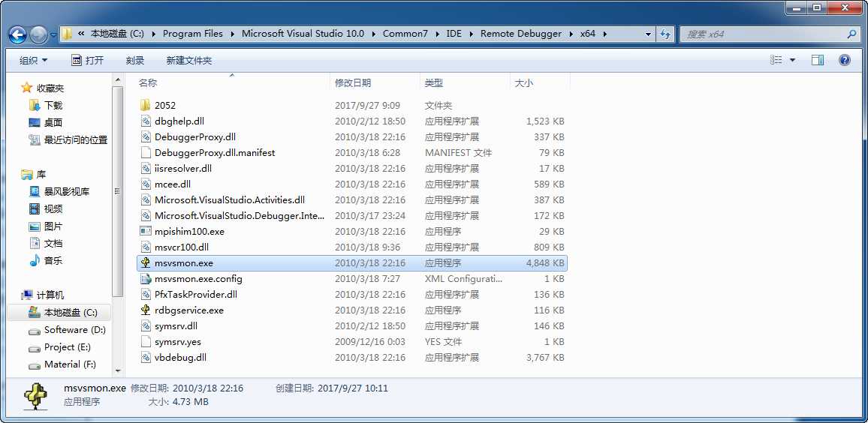Open 下载 in favorites

tap(53, 105)
